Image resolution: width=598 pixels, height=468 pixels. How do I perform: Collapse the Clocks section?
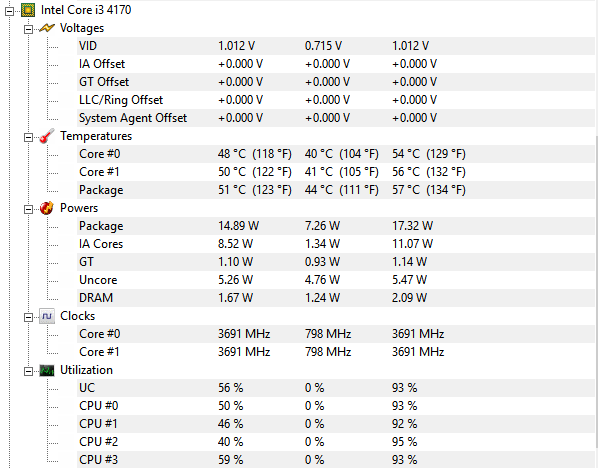click(x=28, y=317)
